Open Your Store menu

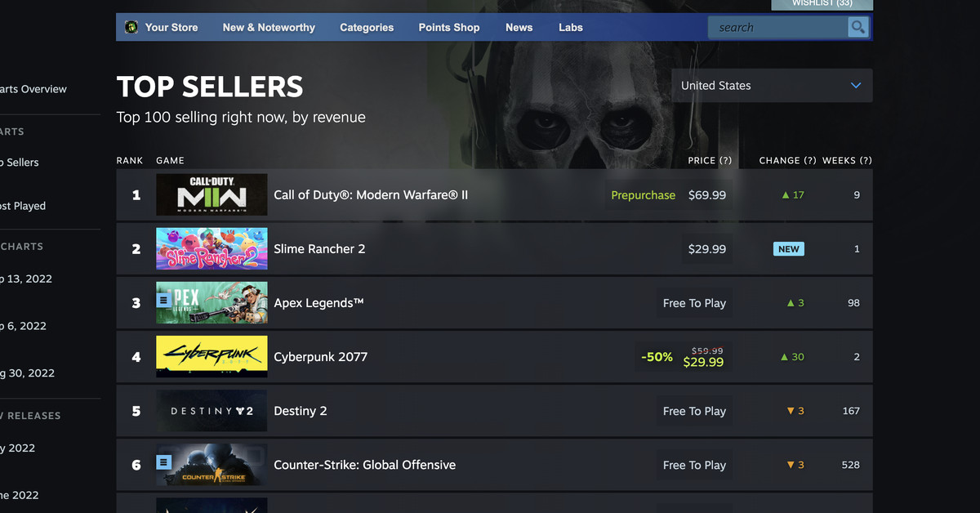tap(171, 27)
